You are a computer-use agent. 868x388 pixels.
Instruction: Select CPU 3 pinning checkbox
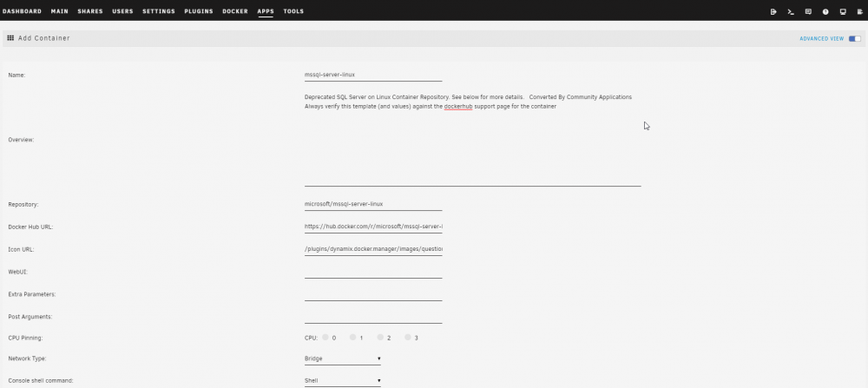pos(407,337)
